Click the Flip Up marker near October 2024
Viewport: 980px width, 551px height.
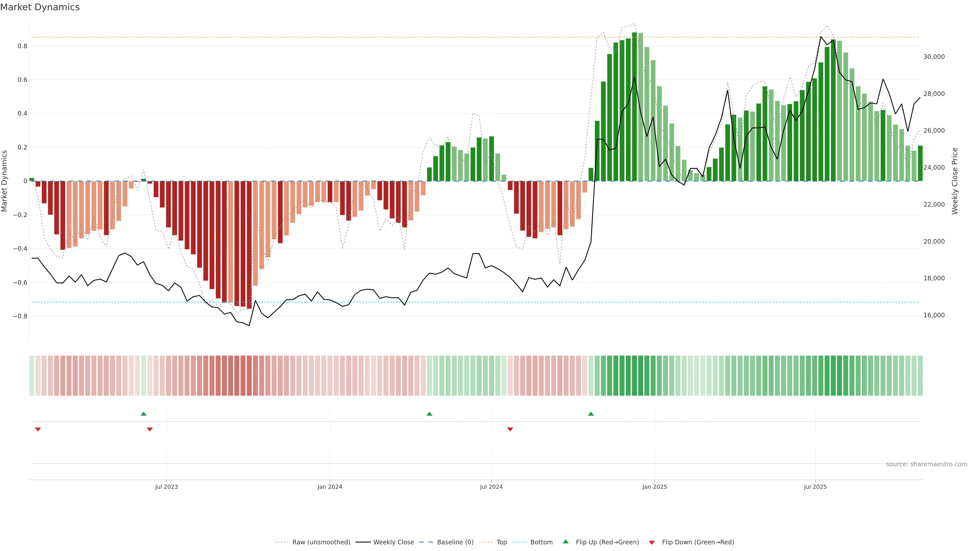click(591, 414)
